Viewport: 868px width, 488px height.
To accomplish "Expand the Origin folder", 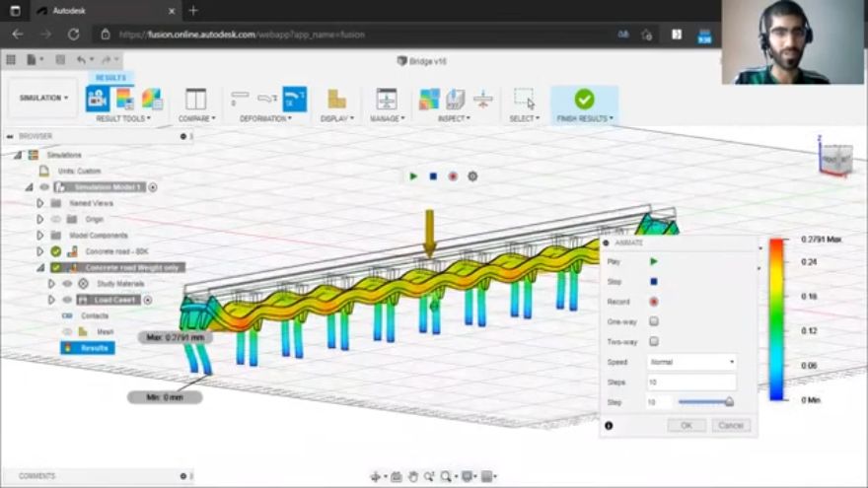I will (39, 219).
